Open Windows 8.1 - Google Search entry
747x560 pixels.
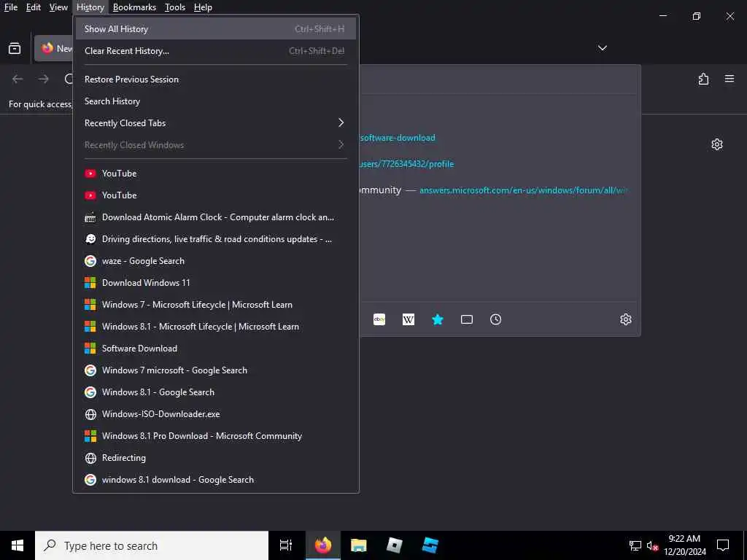[x=215, y=393]
